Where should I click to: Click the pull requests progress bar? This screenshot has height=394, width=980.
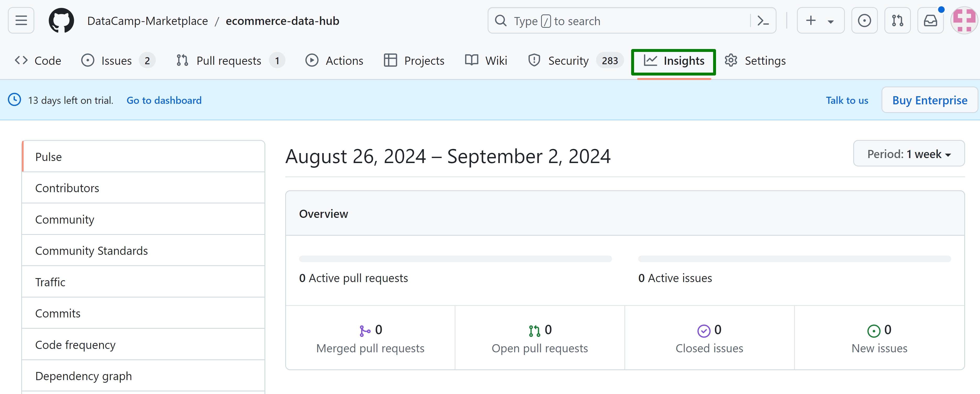[x=455, y=259]
